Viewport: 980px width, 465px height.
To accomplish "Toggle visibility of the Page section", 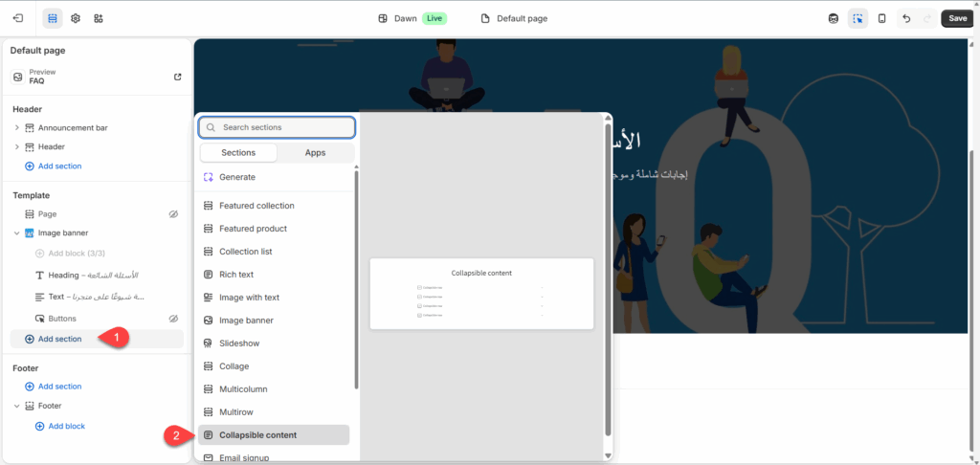I will tap(174, 214).
